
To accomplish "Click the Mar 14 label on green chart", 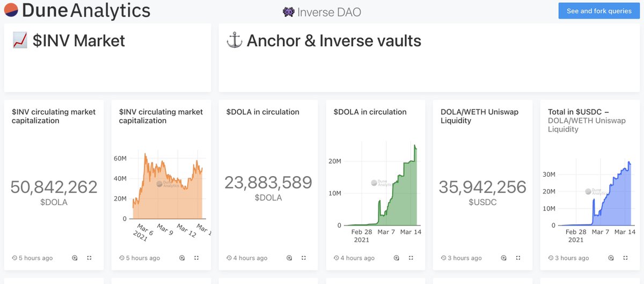I will (411, 232).
